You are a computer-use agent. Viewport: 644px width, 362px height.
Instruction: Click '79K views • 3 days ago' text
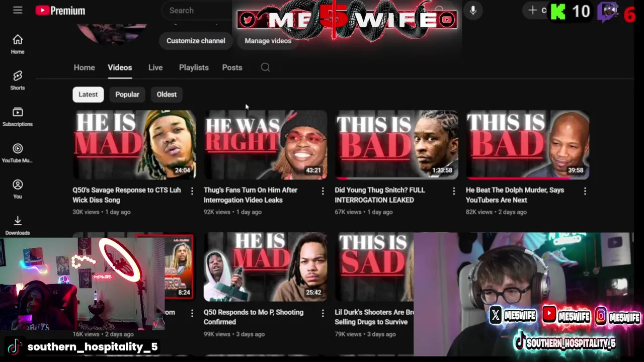(x=365, y=334)
